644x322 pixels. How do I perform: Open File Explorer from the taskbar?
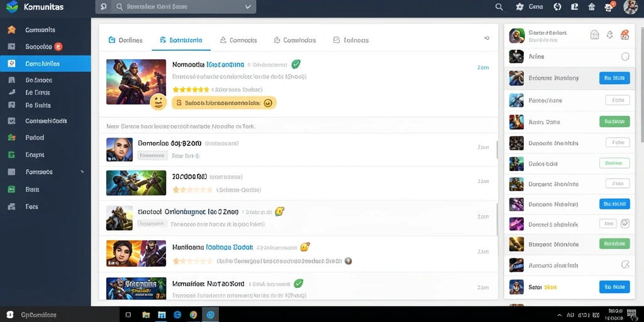point(146,314)
